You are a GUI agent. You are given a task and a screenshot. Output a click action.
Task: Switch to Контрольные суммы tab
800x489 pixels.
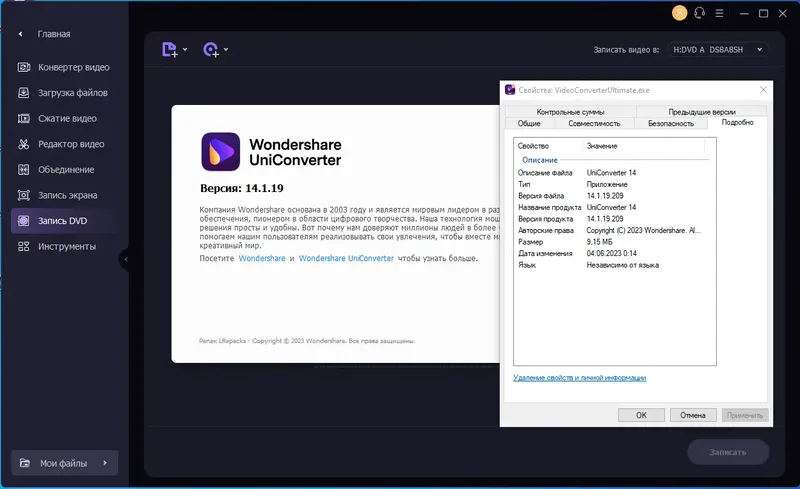570,111
